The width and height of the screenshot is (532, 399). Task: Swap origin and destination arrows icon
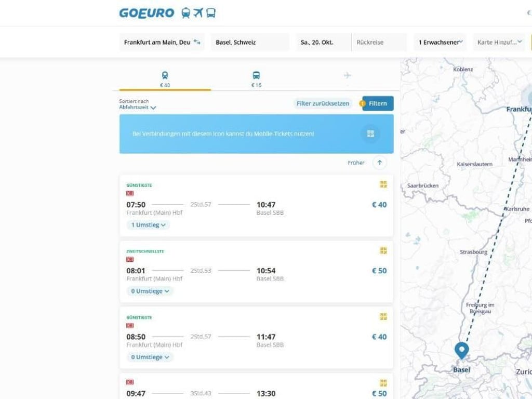pyautogui.click(x=197, y=42)
